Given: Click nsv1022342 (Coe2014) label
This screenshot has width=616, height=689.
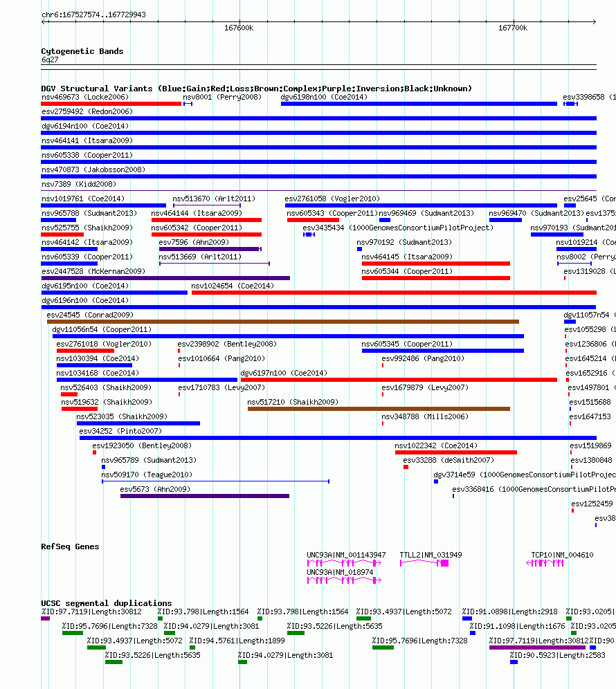Looking at the screenshot, I should pos(436,445).
